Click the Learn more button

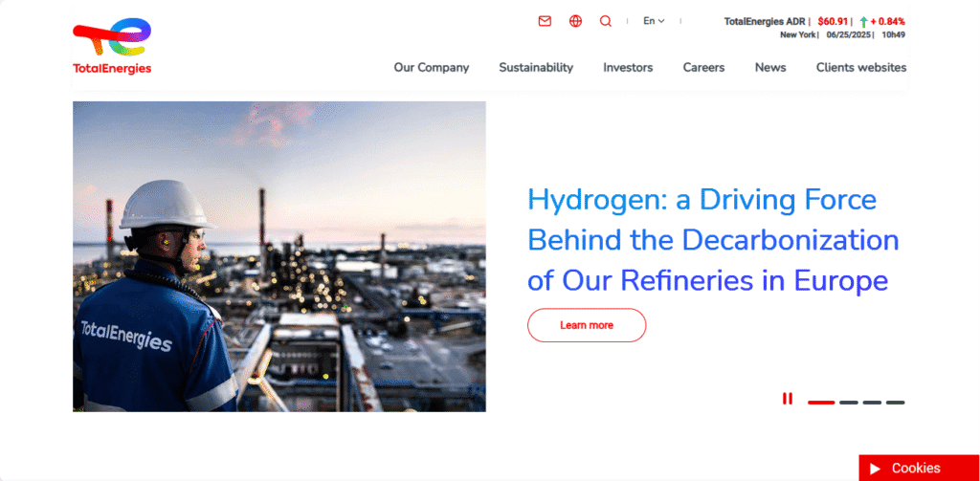pos(587,325)
